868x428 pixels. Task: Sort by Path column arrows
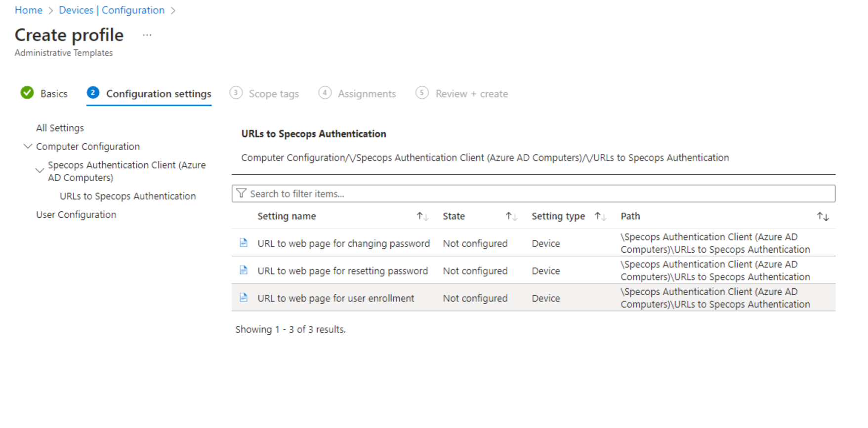[x=823, y=216]
